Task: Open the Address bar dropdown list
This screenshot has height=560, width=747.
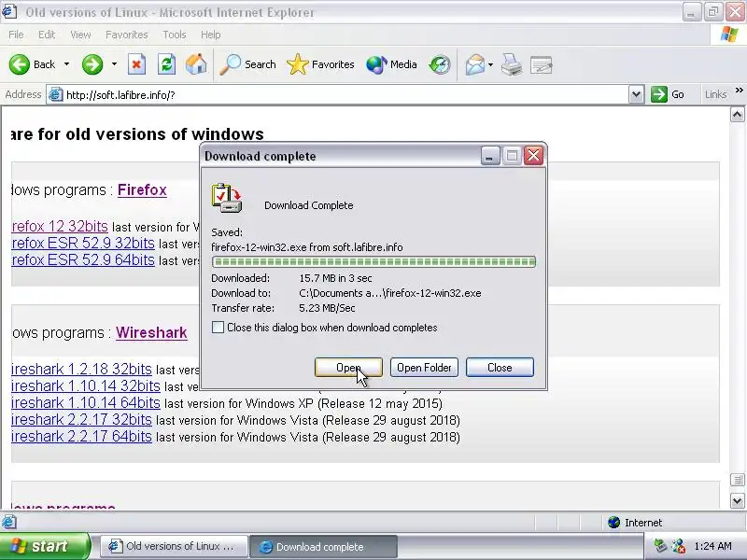Action: pos(636,94)
